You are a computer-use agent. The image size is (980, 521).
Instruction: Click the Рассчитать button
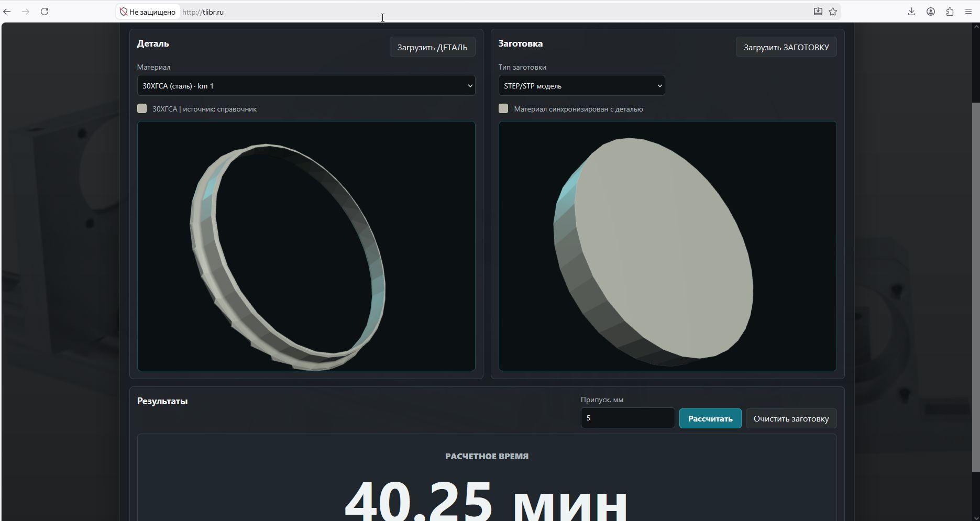710,418
